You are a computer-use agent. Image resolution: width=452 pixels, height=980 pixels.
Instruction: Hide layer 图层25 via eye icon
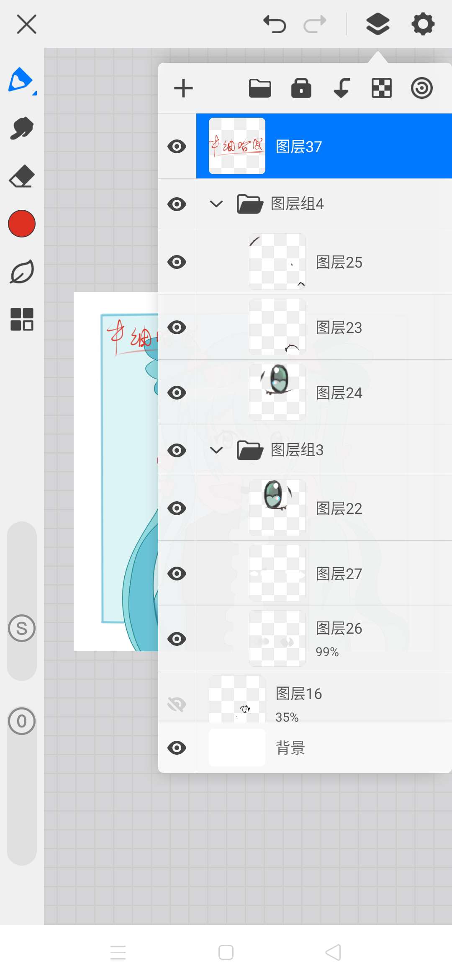point(177,262)
